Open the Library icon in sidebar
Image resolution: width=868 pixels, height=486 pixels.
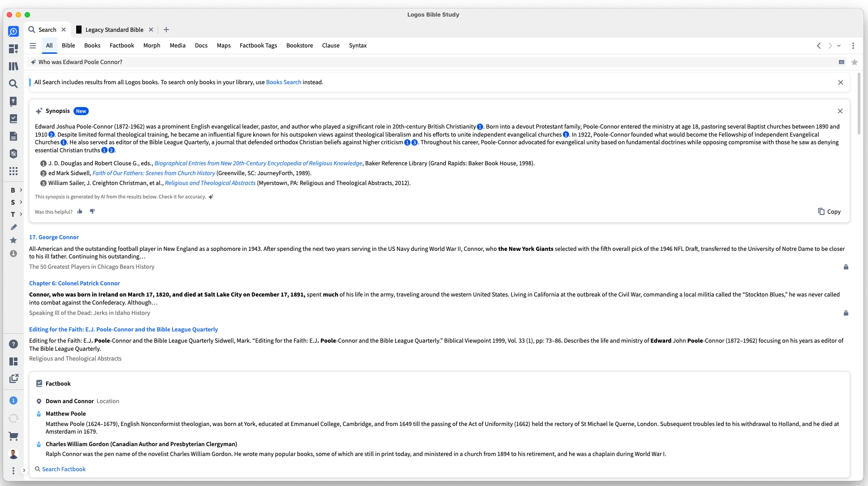(13, 66)
